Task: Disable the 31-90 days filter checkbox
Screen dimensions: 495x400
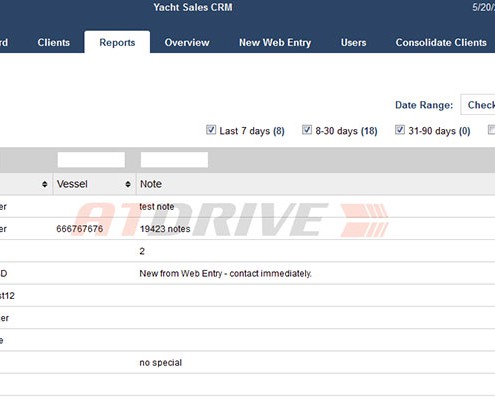Action: point(400,130)
